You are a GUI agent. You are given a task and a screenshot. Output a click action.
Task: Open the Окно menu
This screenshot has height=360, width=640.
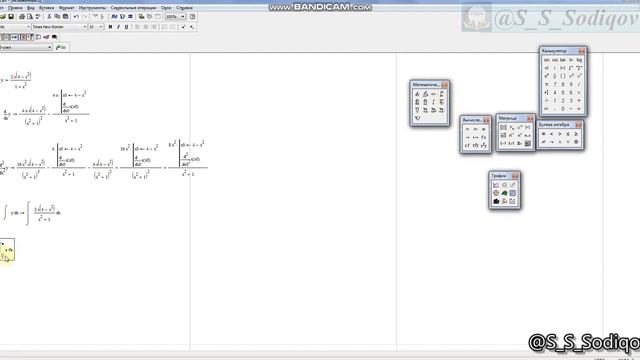(x=166, y=8)
